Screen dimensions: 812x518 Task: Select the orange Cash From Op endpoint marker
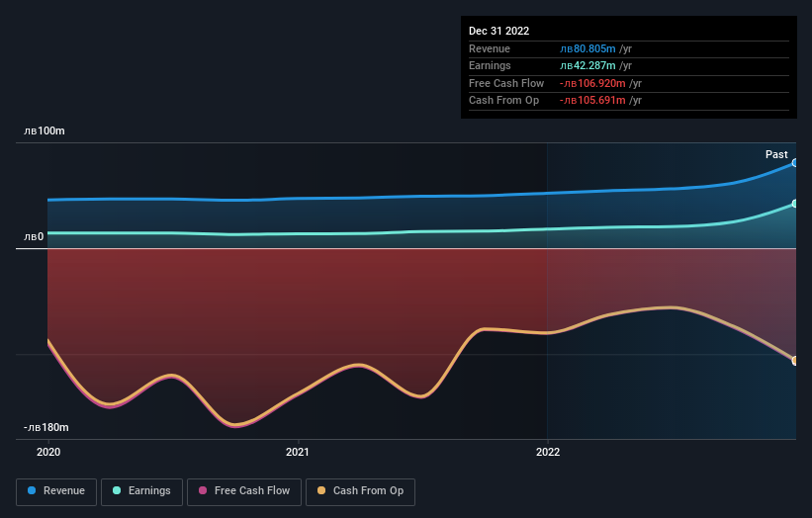point(795,361)
